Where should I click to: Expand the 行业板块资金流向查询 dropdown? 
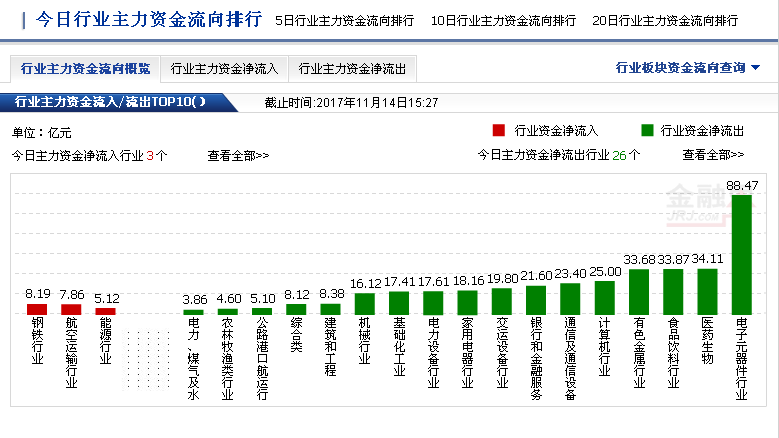point(688,68)
